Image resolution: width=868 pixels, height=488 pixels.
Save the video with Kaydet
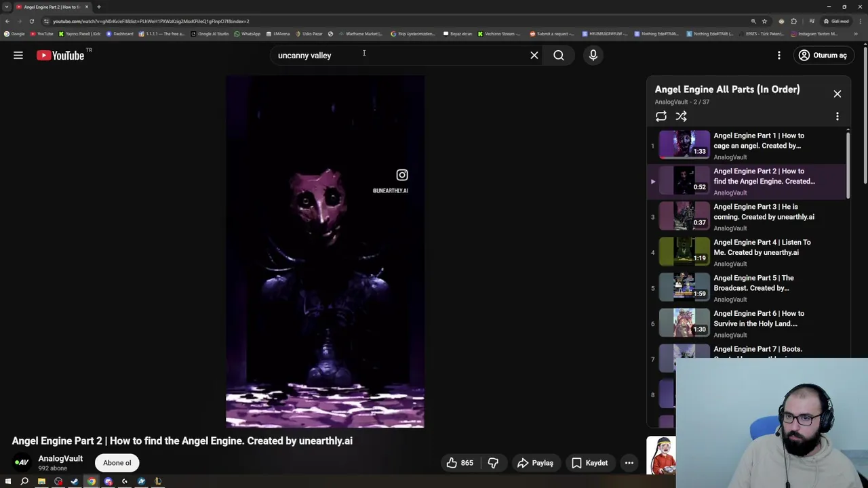tap(589, 463)
